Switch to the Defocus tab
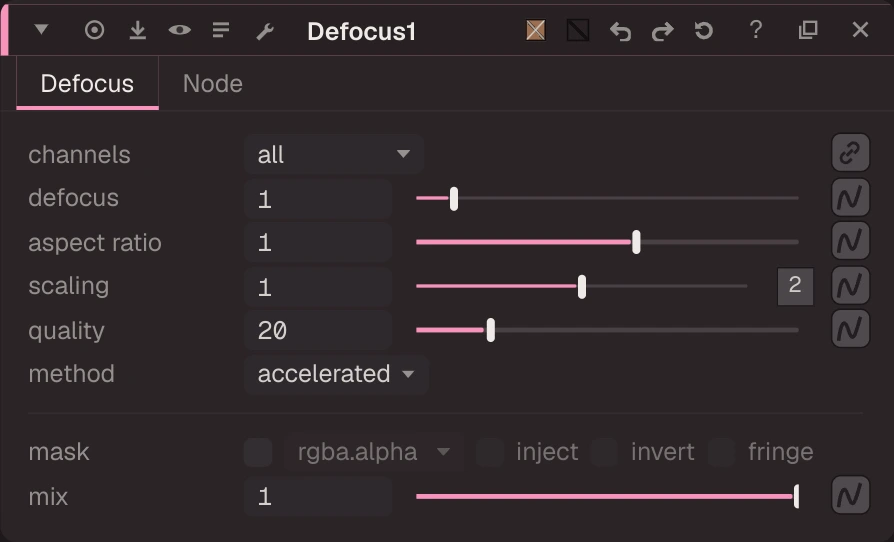Viewport: 894px width, 542px height. [x=87, y=84]
